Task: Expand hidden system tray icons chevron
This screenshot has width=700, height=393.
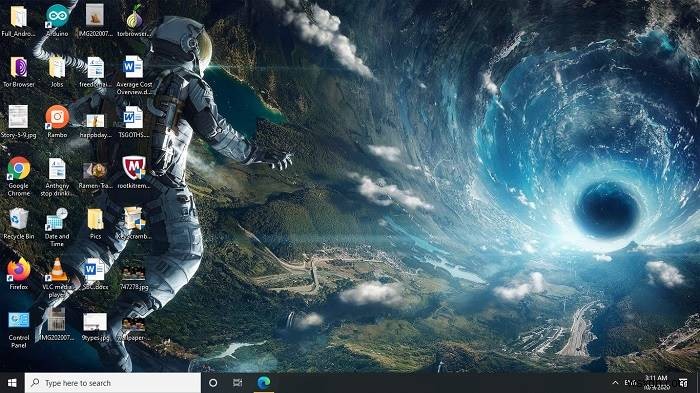Action: [x=615, y=383]
